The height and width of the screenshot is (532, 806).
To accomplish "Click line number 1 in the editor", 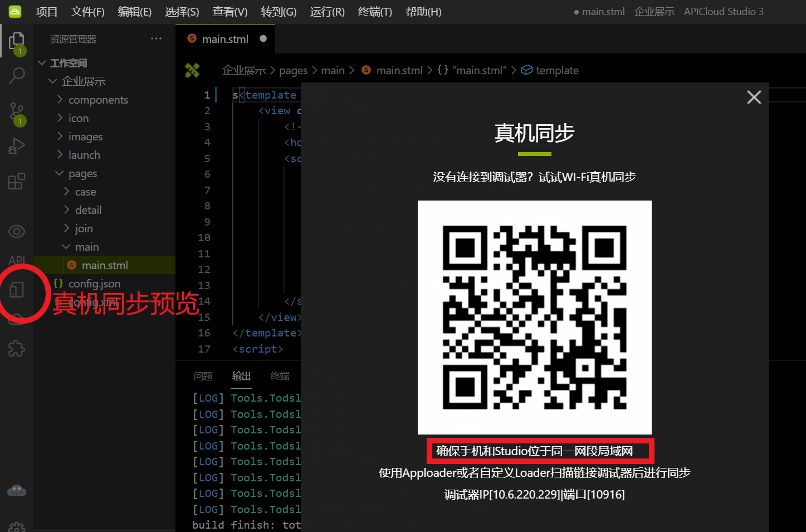I will (207, 95).
